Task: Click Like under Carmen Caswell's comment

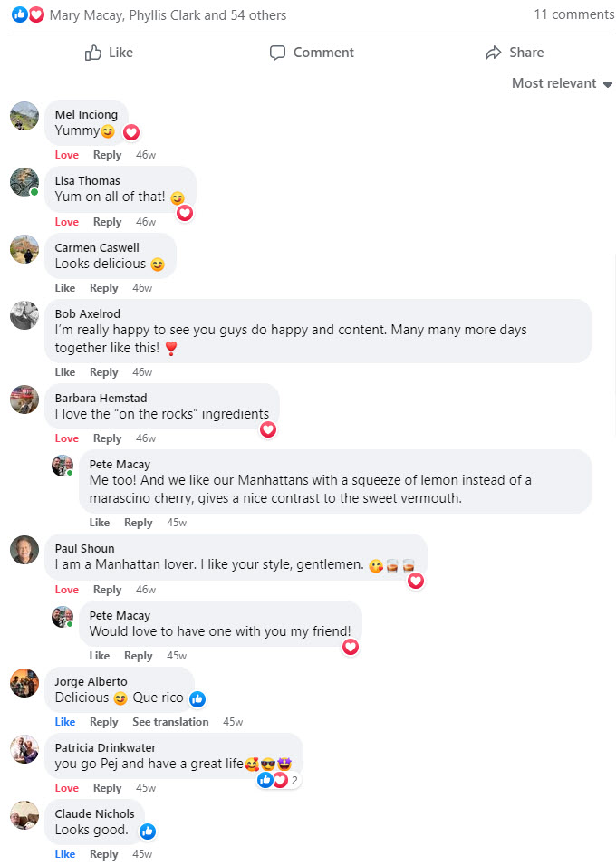Action: click(64, 287)
